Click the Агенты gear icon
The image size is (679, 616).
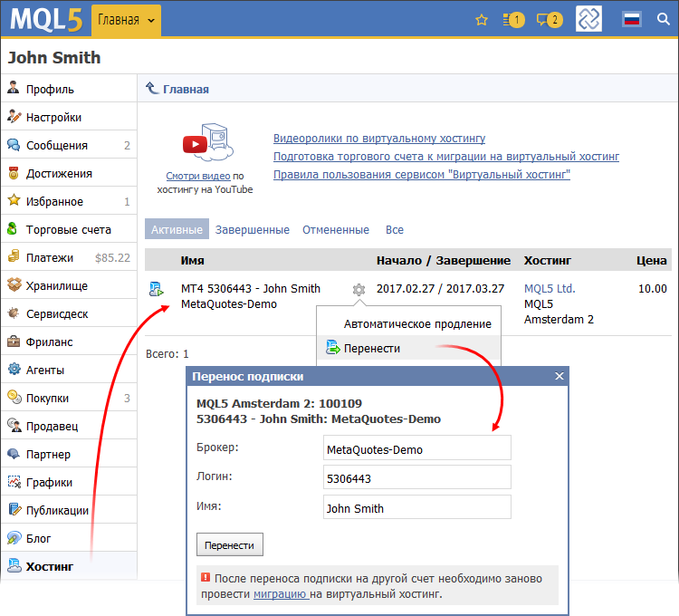pyautogui.click(x=14, y=369)
